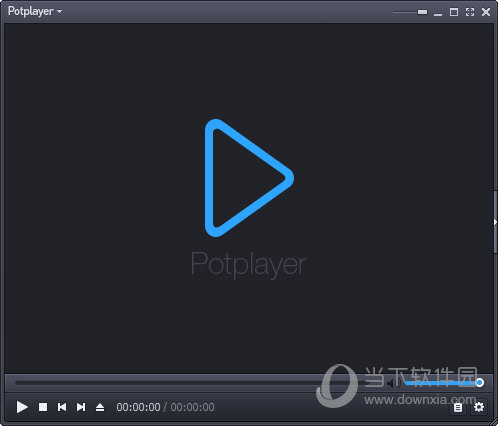Click the elapsed time 00:00:00 display

[x=138, y=407]
